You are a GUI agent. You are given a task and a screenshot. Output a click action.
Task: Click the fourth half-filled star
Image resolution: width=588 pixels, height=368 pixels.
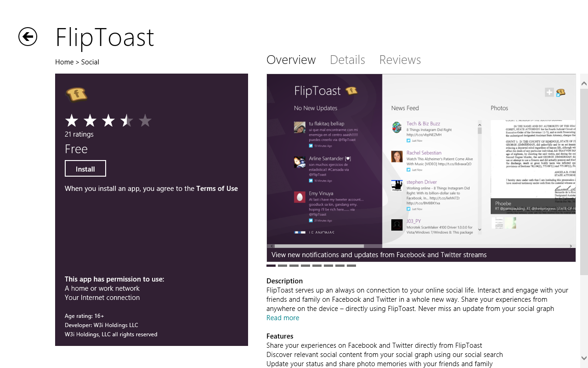click(x=127, y=121)
